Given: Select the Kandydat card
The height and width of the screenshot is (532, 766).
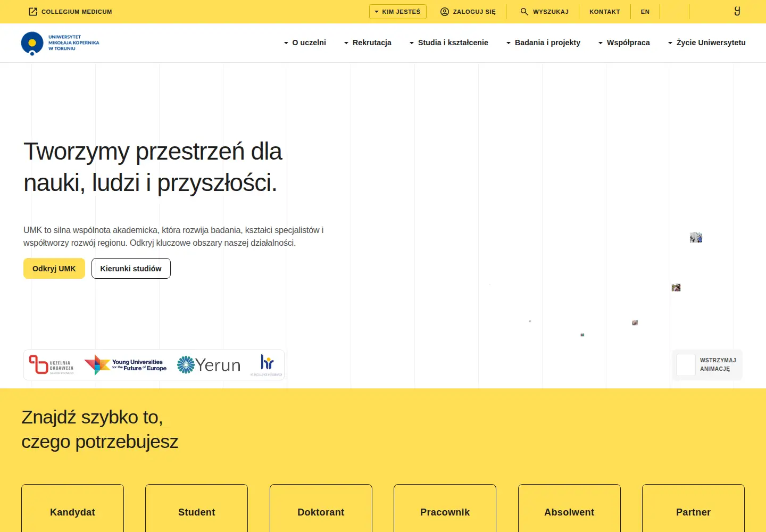Looking at the screenshot, I should (x=72, y=508).
